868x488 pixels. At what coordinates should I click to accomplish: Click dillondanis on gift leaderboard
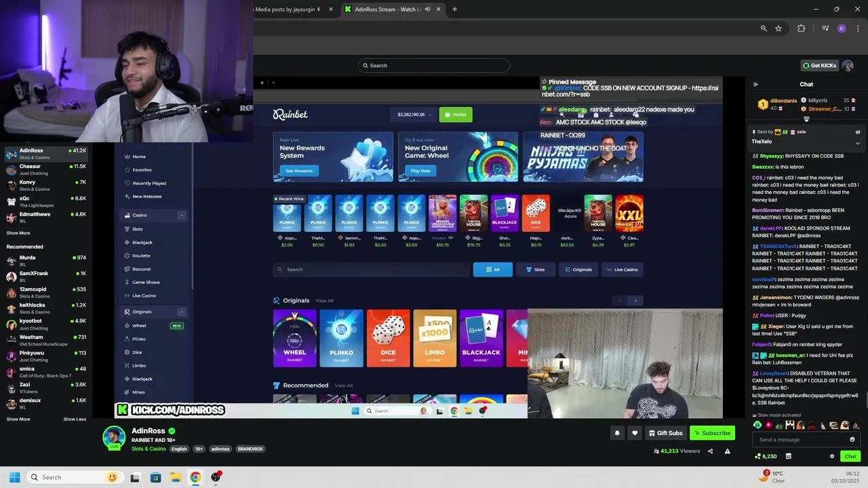point(783,100)
